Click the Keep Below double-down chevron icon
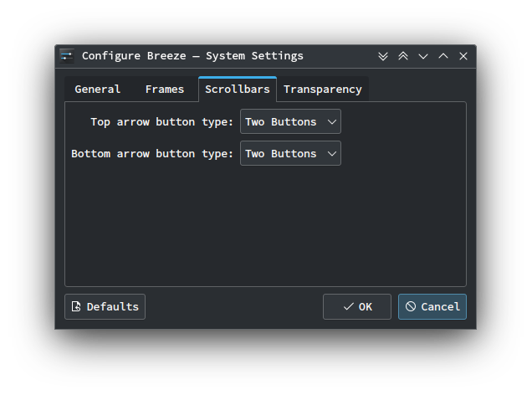Screen dimensions: 532x395 [x=383, y=56]
